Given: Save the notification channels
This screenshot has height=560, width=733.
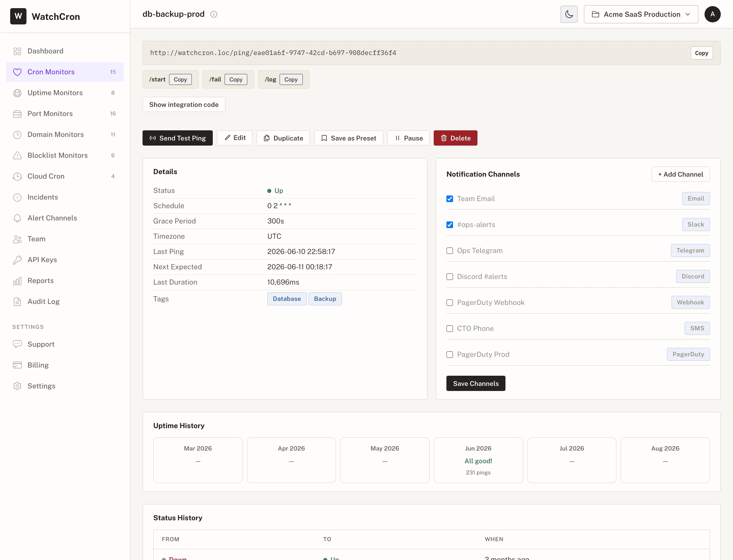Looking at the screenshot, I should tap(476, 384).
